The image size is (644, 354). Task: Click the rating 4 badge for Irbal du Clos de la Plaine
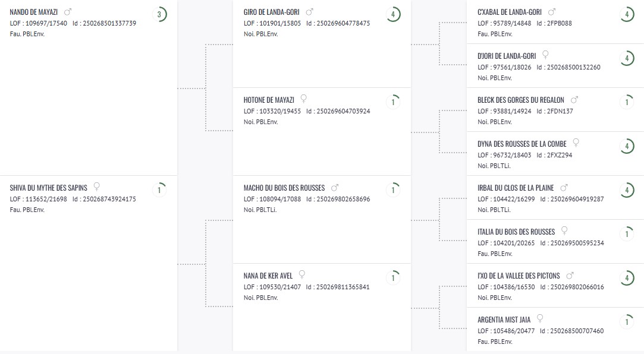pos(626,191)
